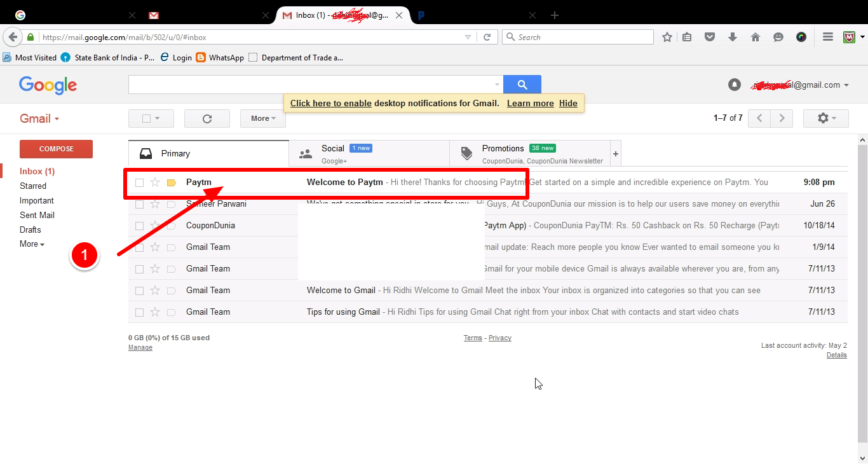Open the Privacy link in the footer
Screen dimensions: 868x468
coord(500,338)
